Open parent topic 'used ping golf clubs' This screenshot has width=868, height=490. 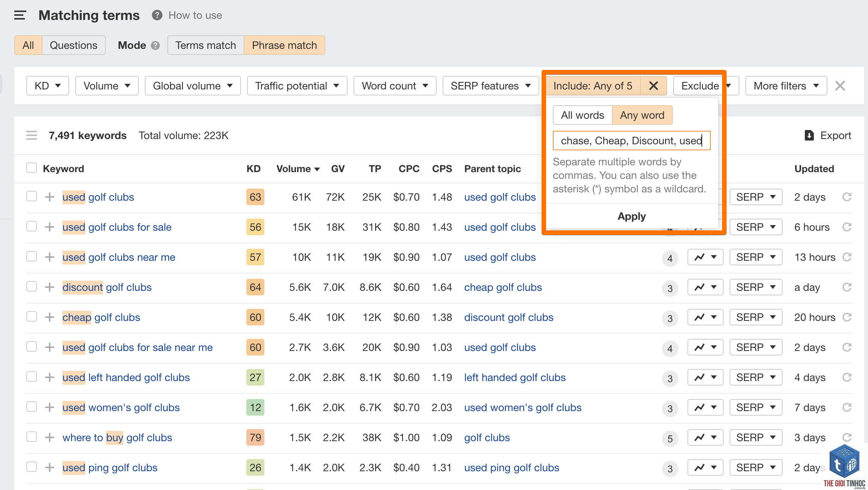tap(511, 467)
